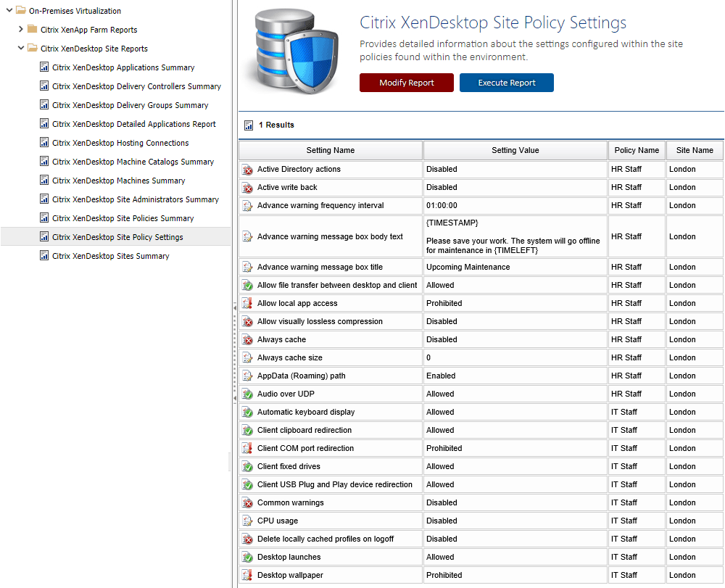The width and height of the screenshot is (725, 588).
Task: Click allowed icon for Client clipboard redirection
Action: click(247, 431)
